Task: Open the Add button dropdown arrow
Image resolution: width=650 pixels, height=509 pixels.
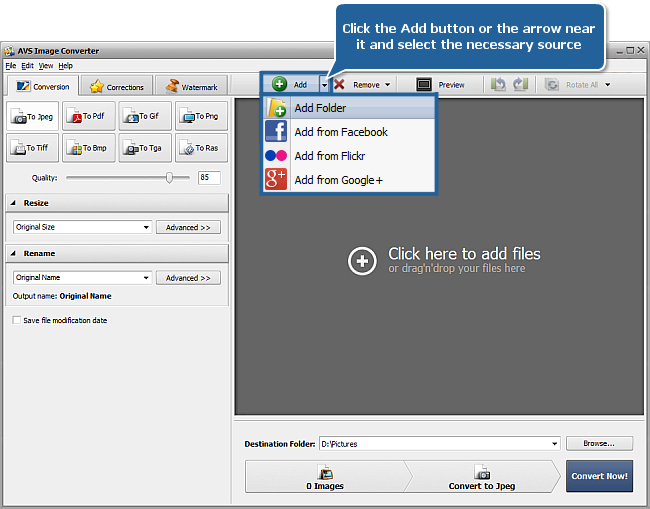Action: coord(324,85)
